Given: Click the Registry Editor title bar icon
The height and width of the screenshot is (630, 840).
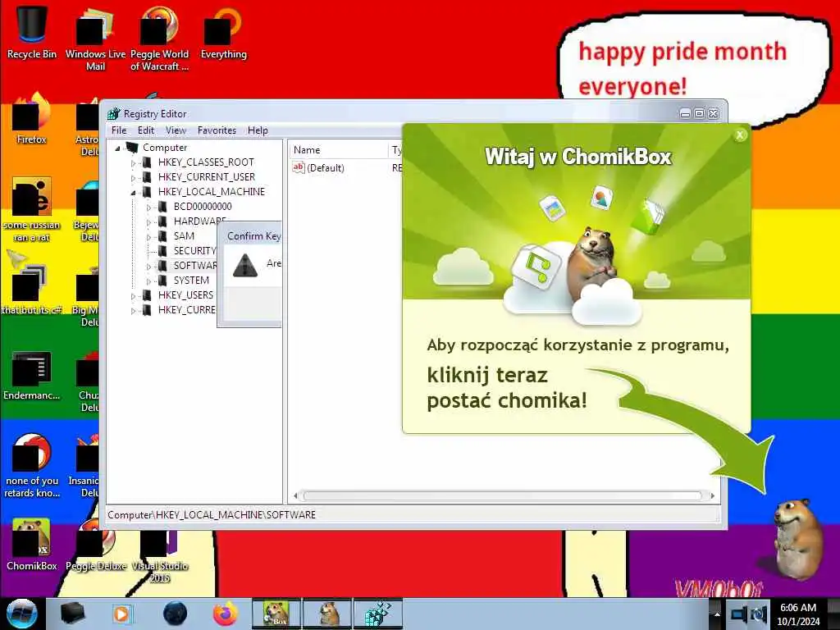Looking at the screenshot, I should point(113,113).
